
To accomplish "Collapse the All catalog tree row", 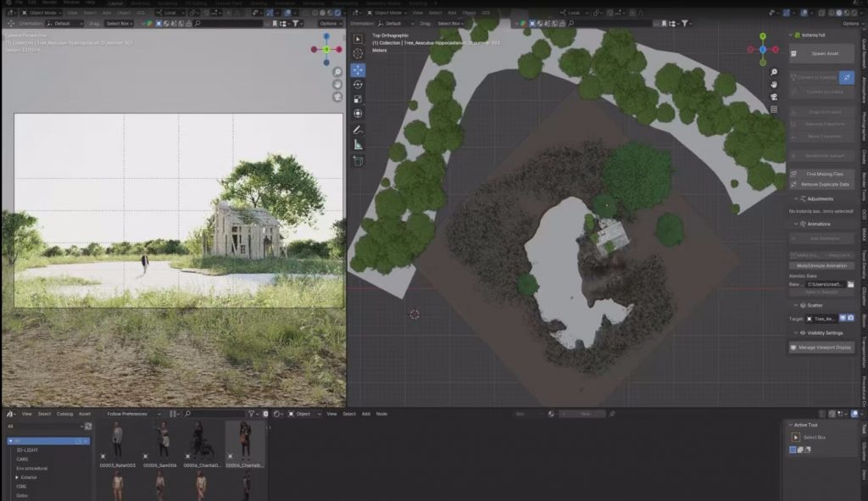I will pos(10,441).
